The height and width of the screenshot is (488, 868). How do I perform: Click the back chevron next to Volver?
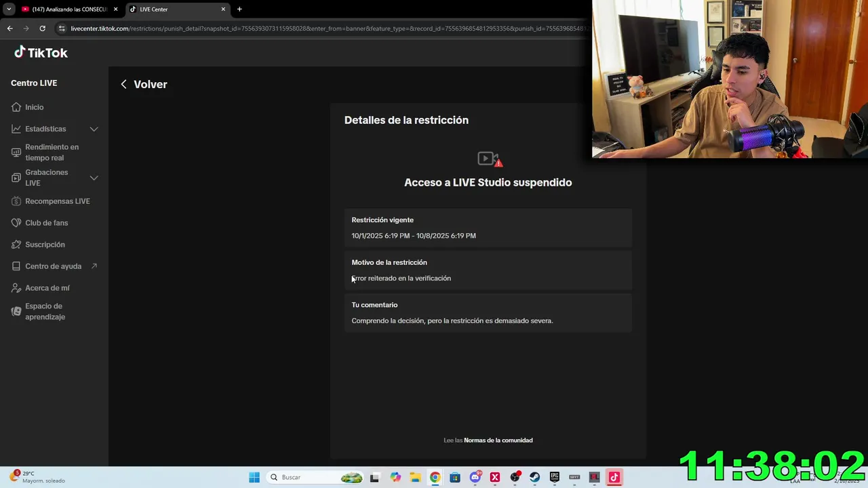click(123, 84)
